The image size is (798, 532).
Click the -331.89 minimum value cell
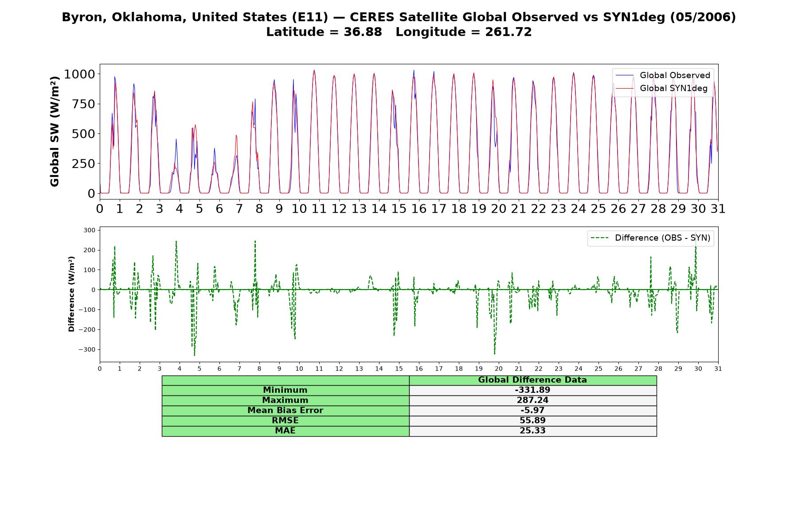pyautogui.click(x=533, y=390)
